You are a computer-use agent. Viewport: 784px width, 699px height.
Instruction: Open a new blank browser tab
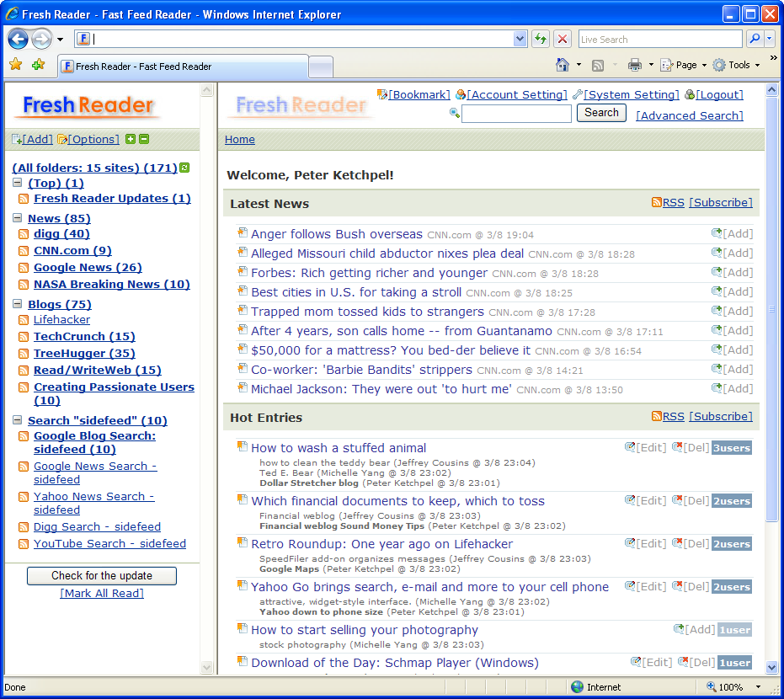[321, 67]
